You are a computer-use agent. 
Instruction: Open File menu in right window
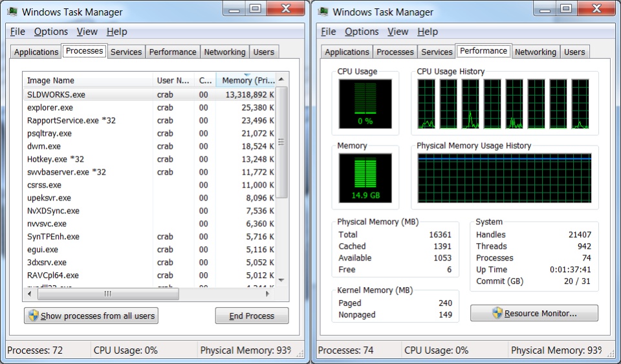(x=329, y=32)
